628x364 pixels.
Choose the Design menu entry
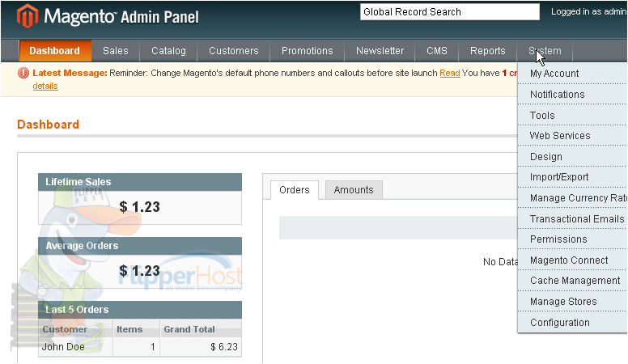coord(572,157)
